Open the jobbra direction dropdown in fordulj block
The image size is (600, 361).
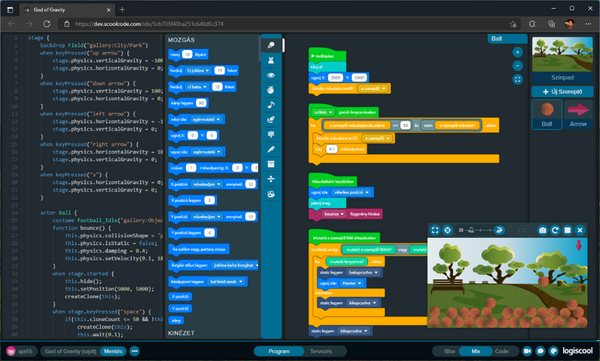pyautogui.click(x=198, y=70)
